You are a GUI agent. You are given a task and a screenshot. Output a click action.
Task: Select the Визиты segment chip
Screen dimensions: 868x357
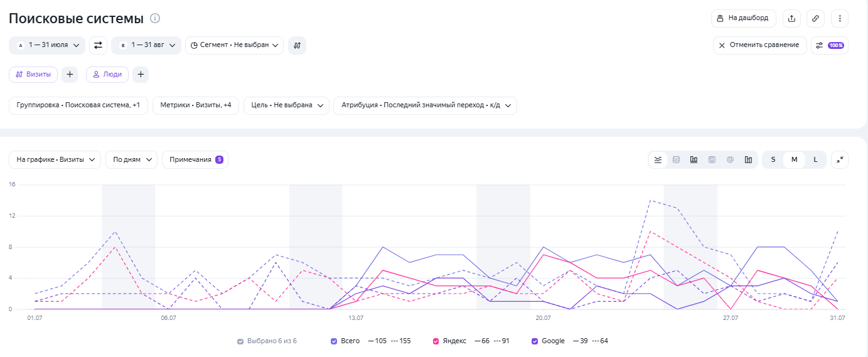33,75
